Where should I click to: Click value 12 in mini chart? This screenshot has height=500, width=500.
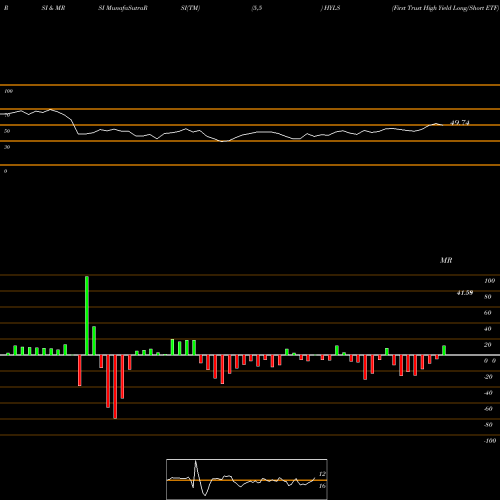pyautogui.click(x=322, y=474)
